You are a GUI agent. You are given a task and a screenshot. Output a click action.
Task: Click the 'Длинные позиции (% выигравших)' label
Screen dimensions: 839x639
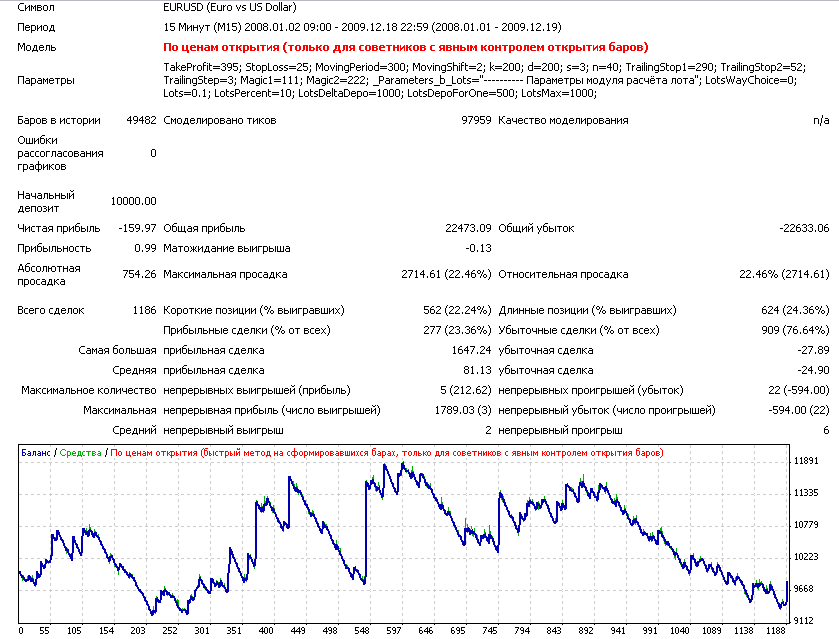point(587,310)
